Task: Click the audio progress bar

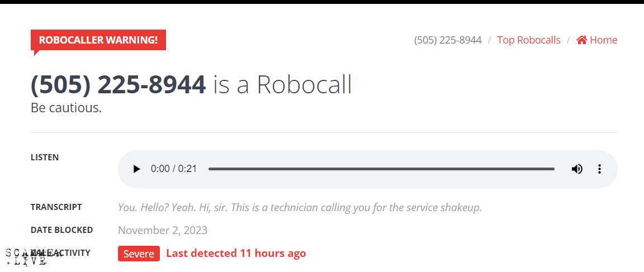Action: coord(381,169)
